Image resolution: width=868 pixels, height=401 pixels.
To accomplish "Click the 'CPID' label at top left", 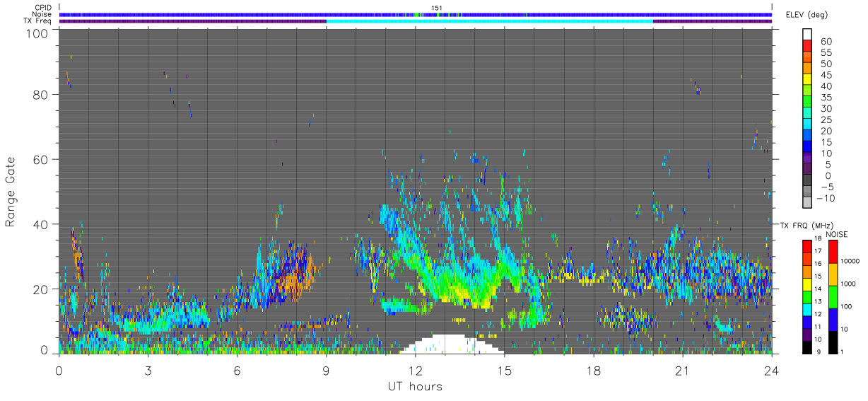I will [42, 8].
